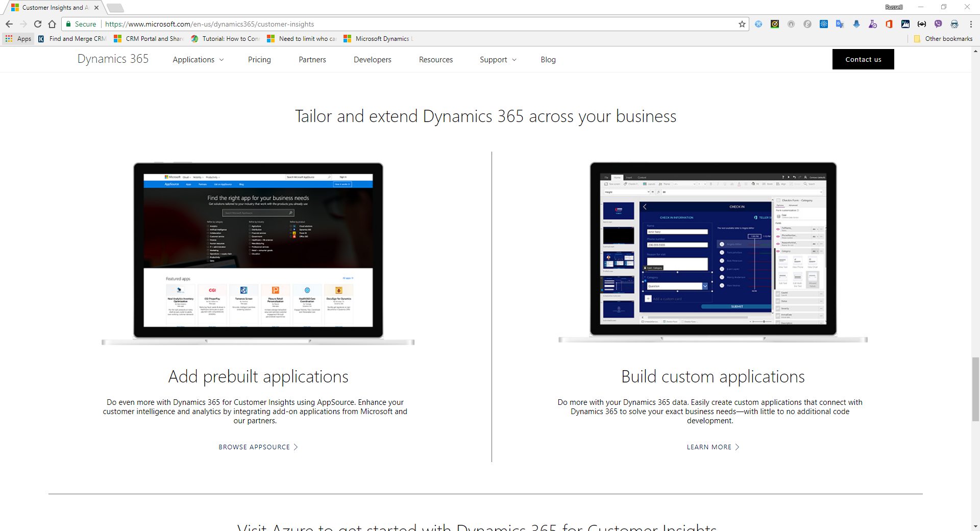Go to the Developers menu item
Screen dimensions: 980x531
[372, 60]
